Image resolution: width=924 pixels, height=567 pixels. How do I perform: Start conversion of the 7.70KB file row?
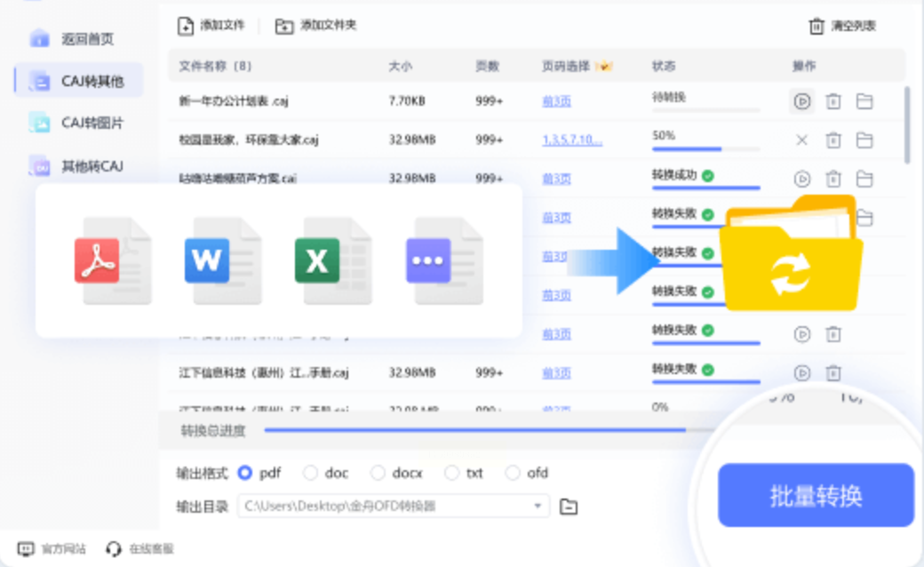click(x=801, y=101)
